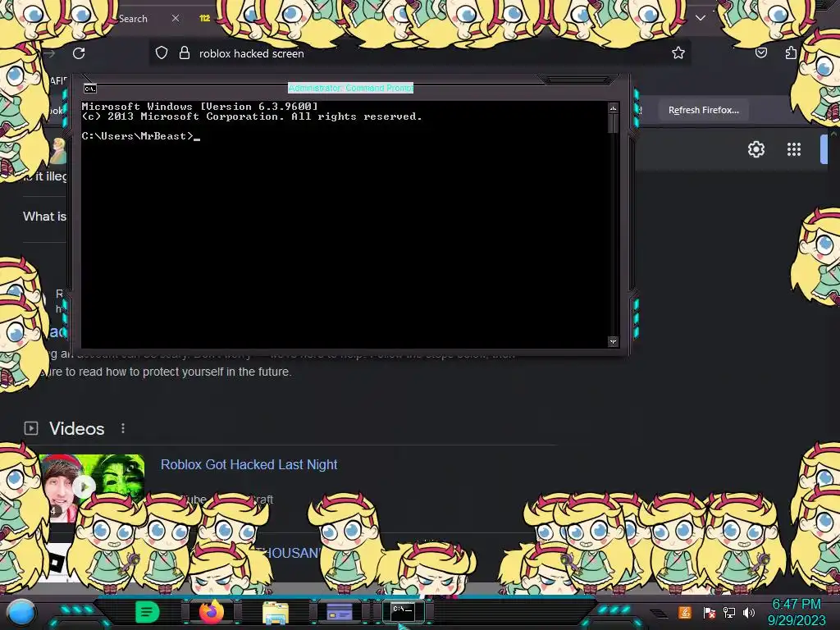Open the purple window app on taskbar

339,611
